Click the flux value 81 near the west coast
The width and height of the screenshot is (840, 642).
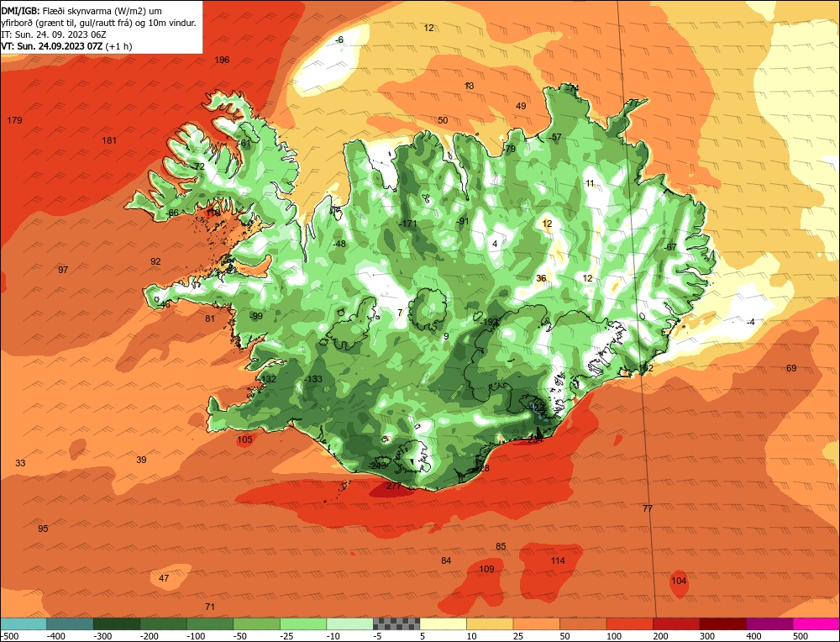tap(210, 318)
